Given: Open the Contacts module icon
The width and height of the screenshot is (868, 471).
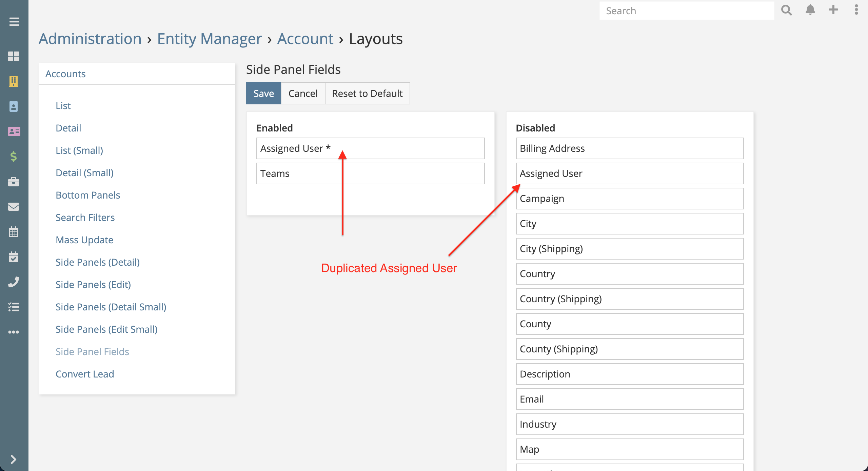Looking at the screenshot, I should click(x=14, y=106).
